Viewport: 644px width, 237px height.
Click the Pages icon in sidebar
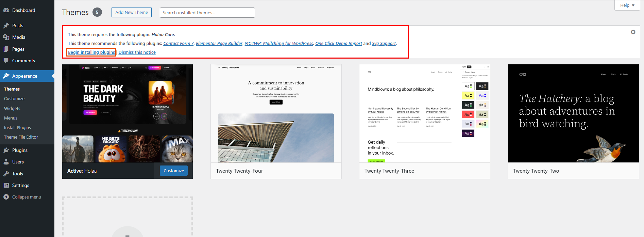[x=6, y=49]
